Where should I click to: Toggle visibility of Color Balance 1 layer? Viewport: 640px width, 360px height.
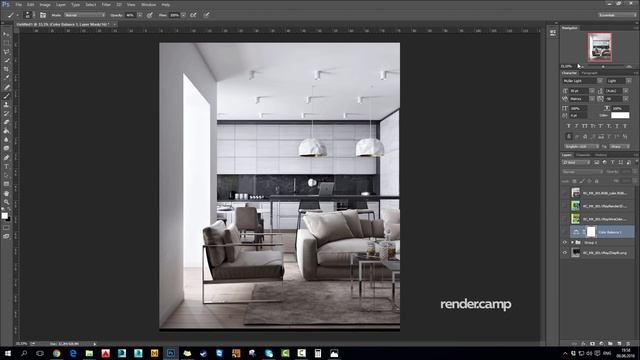pos(565,232)
